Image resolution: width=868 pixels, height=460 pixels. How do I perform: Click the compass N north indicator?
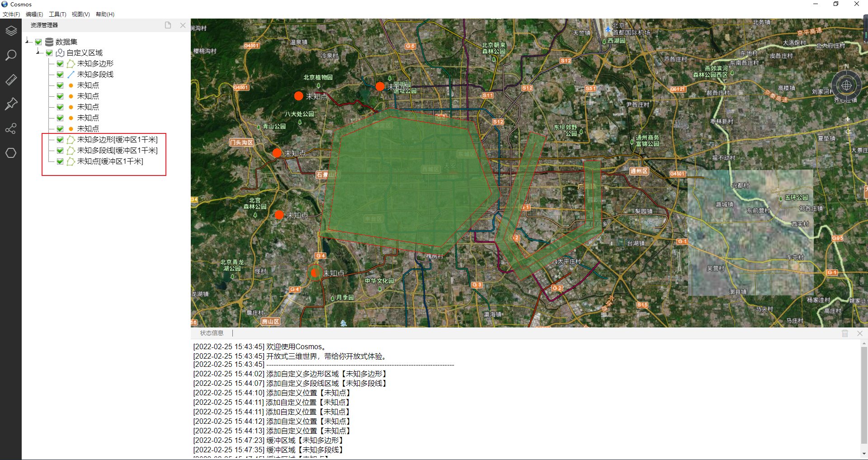click(846, 66)
